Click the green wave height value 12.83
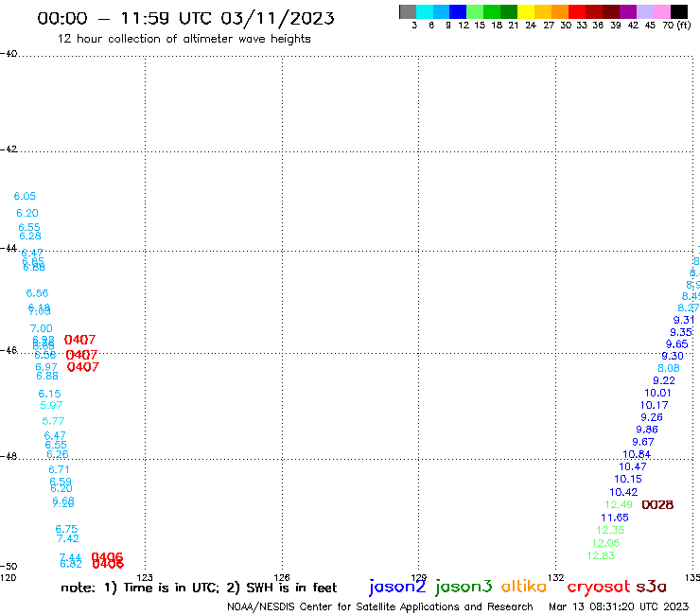 pyautogui.click(x=601, y=555)
